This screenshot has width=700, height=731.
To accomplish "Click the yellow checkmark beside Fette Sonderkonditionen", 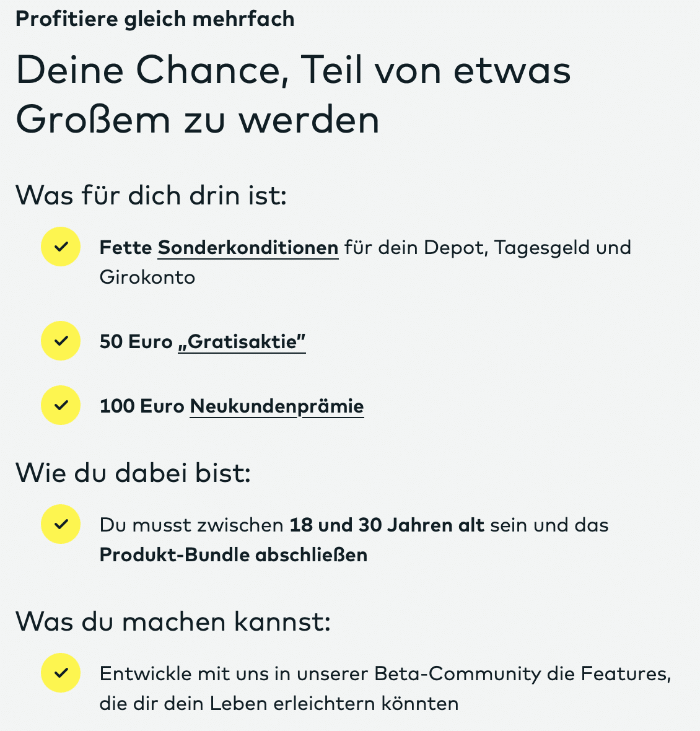I will tap(61, 247).
